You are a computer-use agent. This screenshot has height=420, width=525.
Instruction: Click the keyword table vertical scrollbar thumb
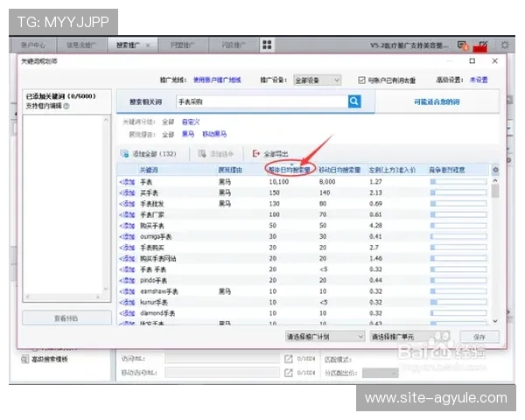coord(495,192)
